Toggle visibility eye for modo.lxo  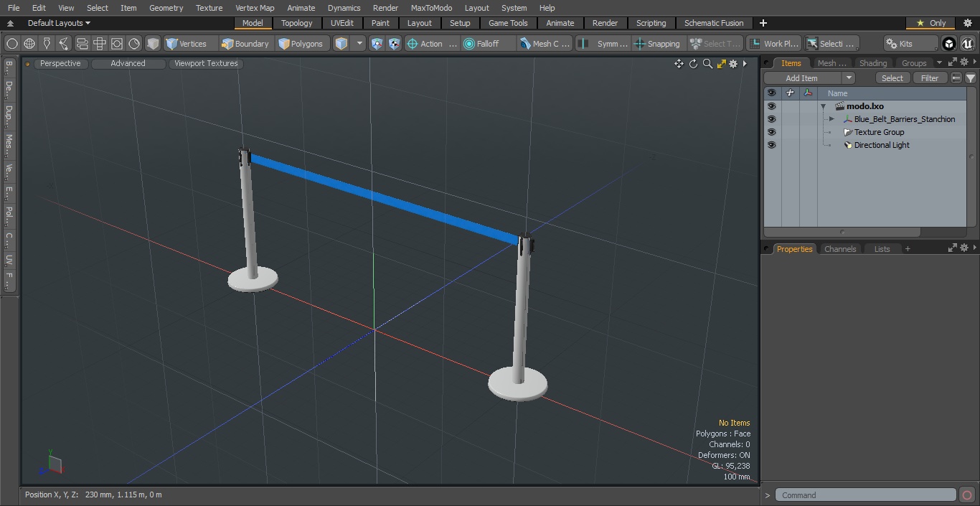point(771,106)
